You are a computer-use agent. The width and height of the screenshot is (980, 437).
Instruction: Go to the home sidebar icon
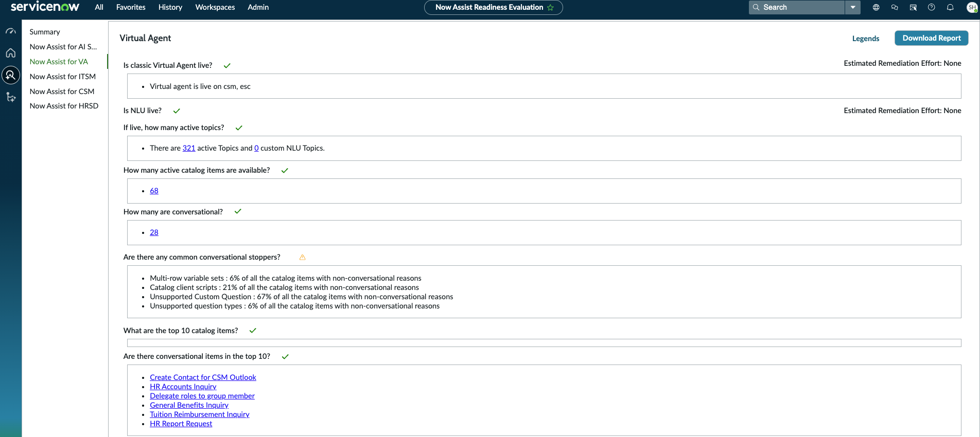click(x=11, y=53)
